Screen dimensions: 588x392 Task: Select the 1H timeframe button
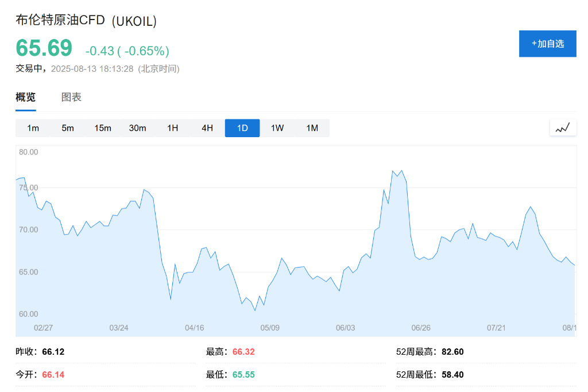pyautogui.click(x=172, y=128)
